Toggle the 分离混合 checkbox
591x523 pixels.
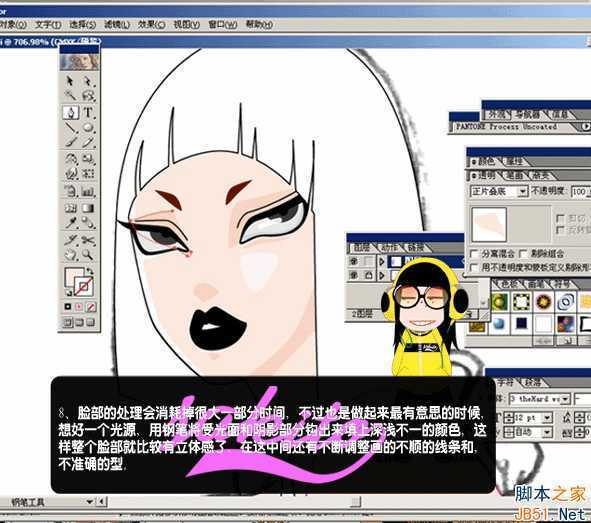[x=475, y=254]
